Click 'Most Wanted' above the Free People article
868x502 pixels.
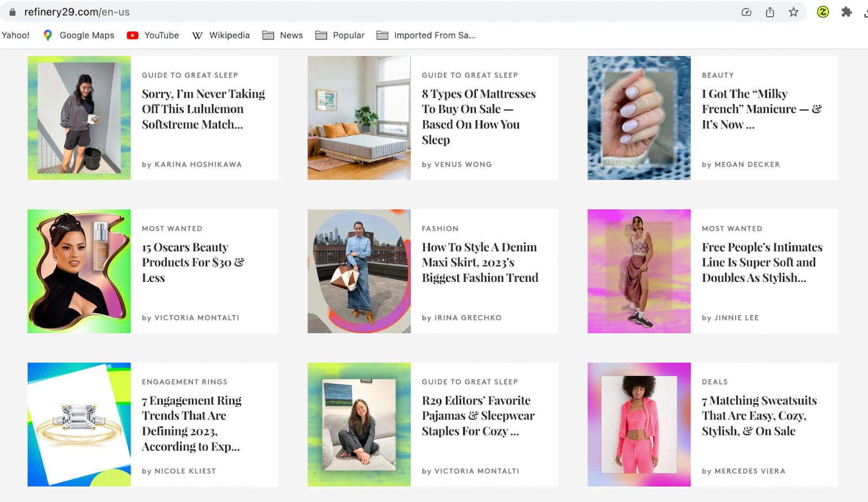click(x=732, y=228)
